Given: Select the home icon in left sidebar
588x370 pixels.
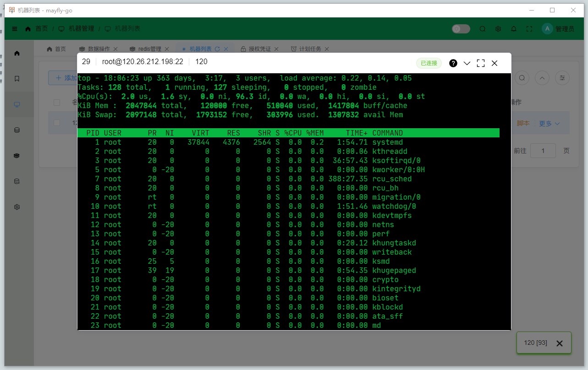Looking at the screenshot, I should tap(17, 53).
